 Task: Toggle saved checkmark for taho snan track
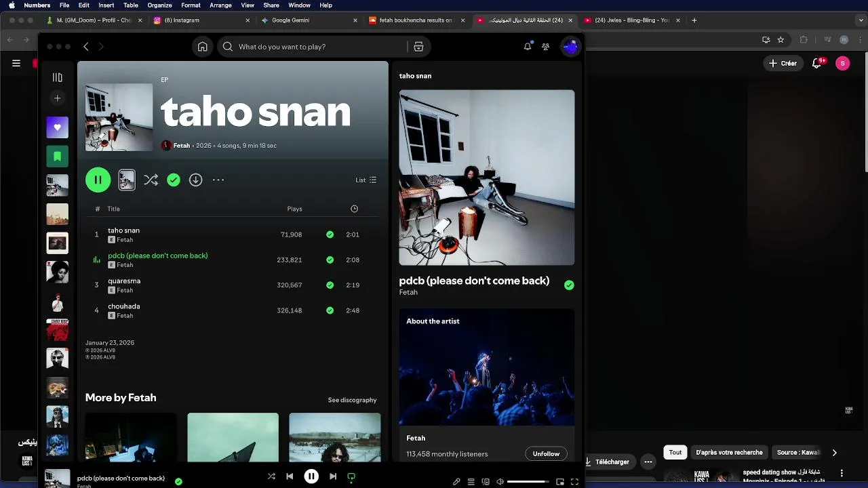point(330,235)
